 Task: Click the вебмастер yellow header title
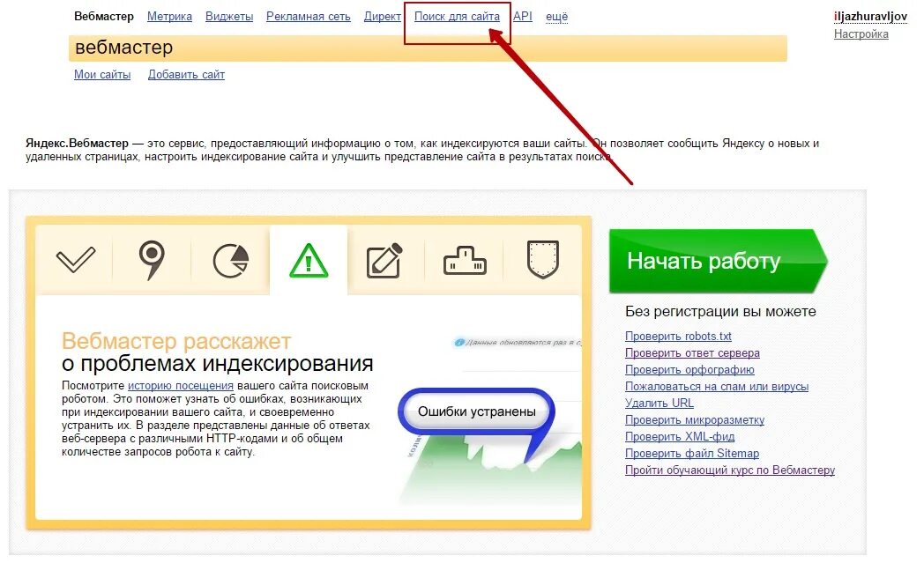tap(124, 47)
